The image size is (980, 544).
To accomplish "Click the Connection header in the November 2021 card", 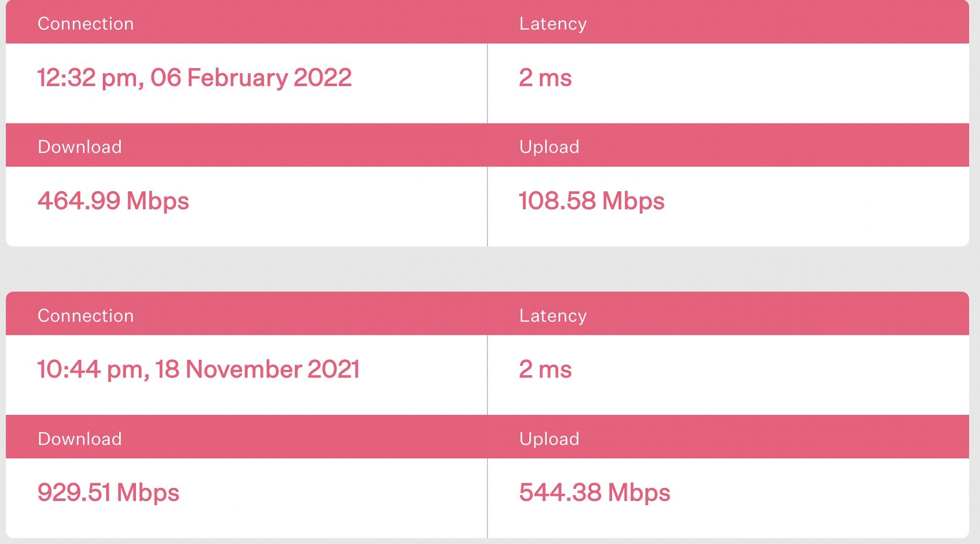I will (86, 316).
